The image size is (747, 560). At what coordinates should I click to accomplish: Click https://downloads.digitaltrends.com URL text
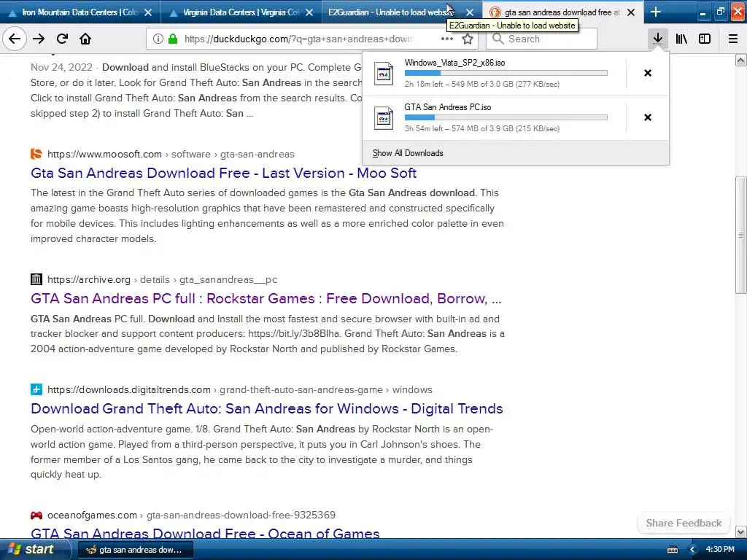pos(240,389)
